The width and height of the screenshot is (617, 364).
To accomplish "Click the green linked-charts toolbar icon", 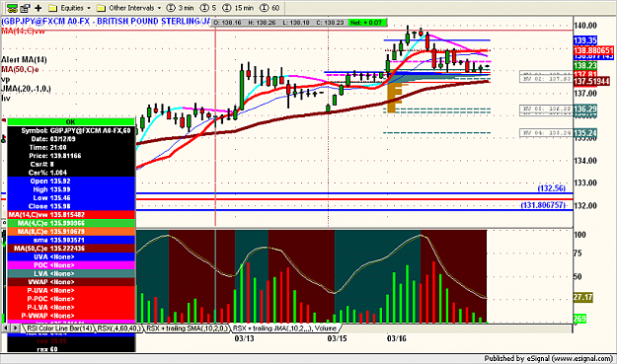I will click(x=12, y=8).
